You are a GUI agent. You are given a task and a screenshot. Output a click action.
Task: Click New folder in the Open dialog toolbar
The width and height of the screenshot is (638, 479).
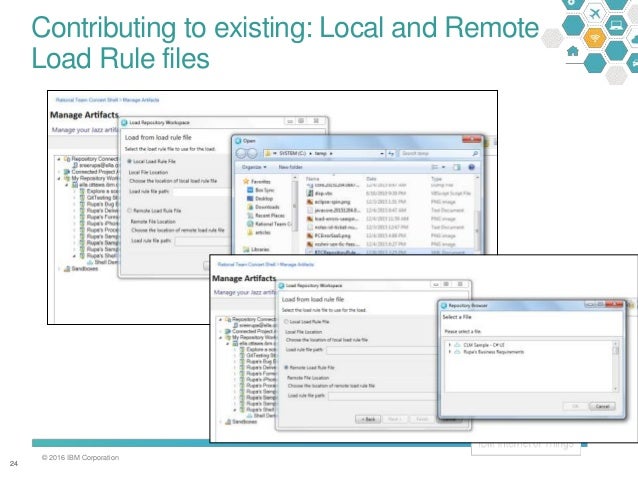(x=291, y=167)
